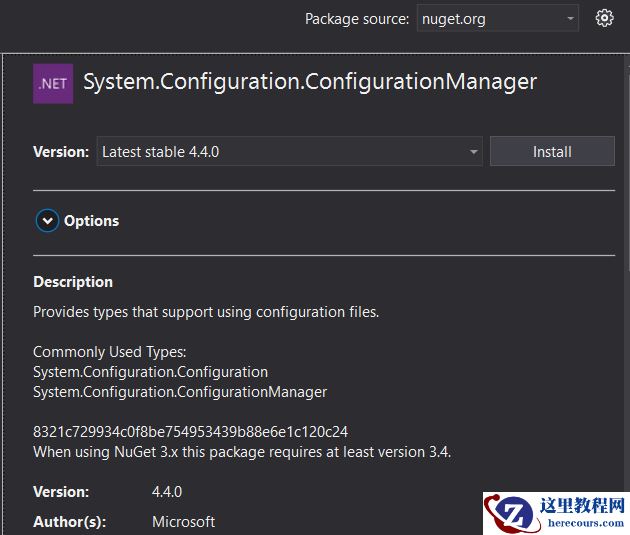This screenshot has height=535, width=630.
Task: Click the "Package source:" label
Action: click(x=357, y=19)
